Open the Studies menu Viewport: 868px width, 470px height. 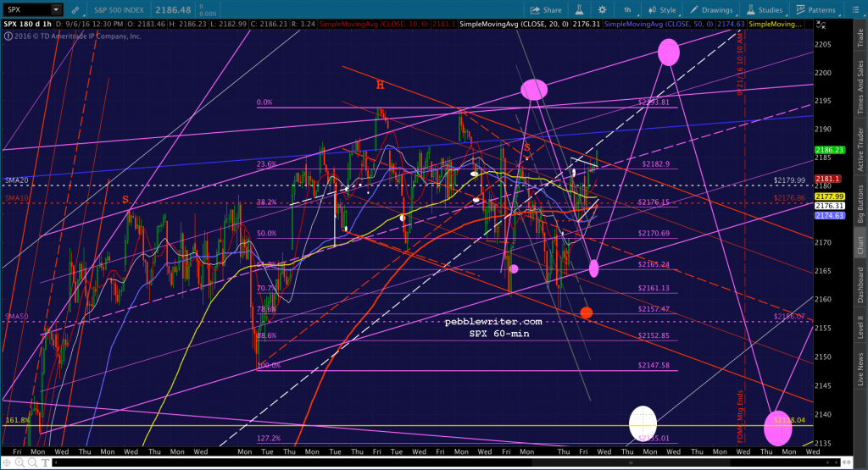[x=765, y=10]
